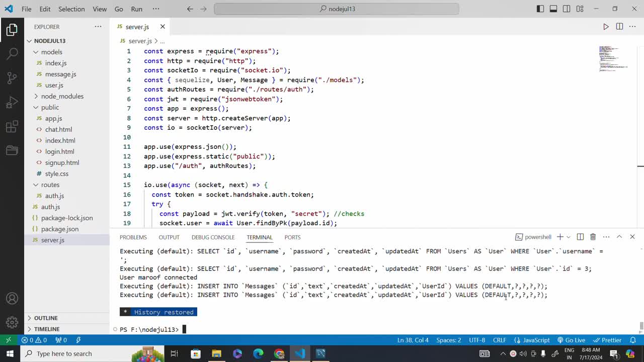Open Prettier status item
This screenshot has height=362, width=644.
pyautogui.click(x=607, y=340)
